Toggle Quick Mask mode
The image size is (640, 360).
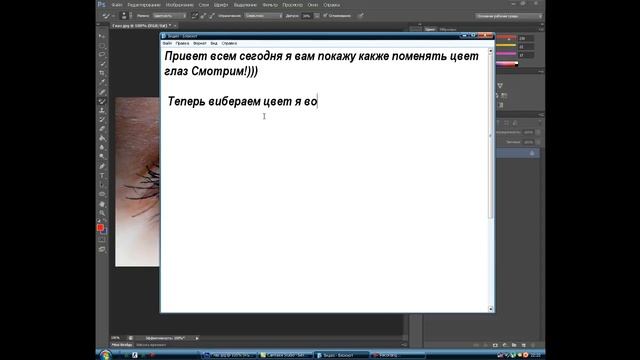[x=102, y=240]
